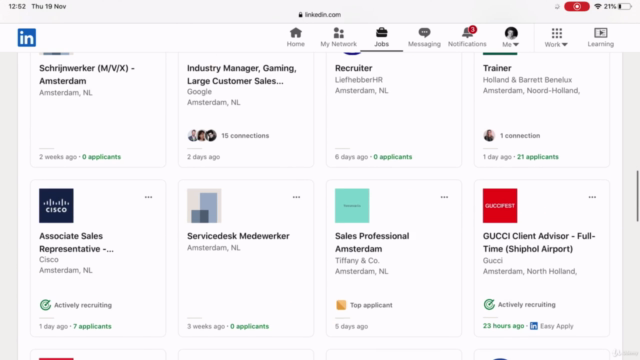Click the Actively recruiting icon on Gucci card
Image resolution: width=640 pixels, height=360 pixels.
point(489,304)
